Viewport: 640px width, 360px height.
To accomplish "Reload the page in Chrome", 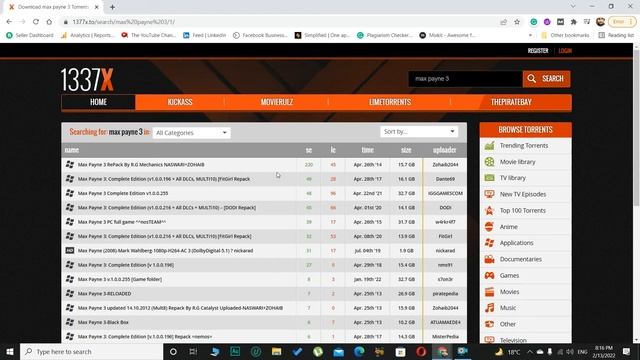I will click(36, 22).
